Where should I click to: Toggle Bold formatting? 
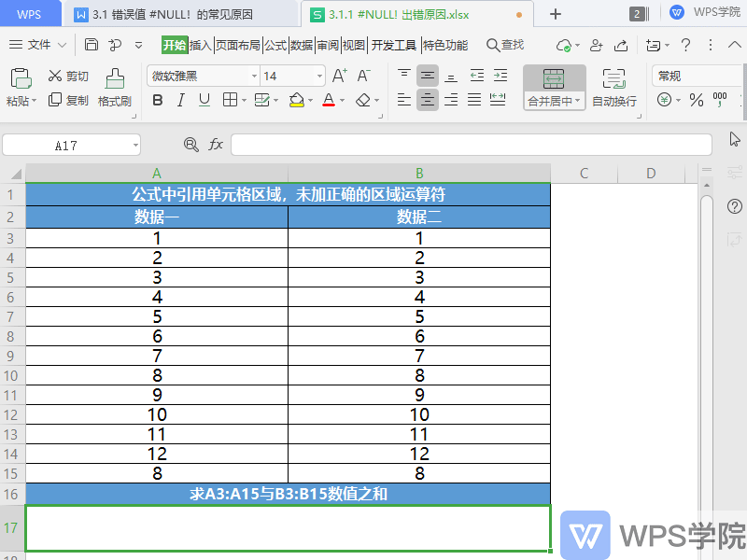[x=158, y=100]
